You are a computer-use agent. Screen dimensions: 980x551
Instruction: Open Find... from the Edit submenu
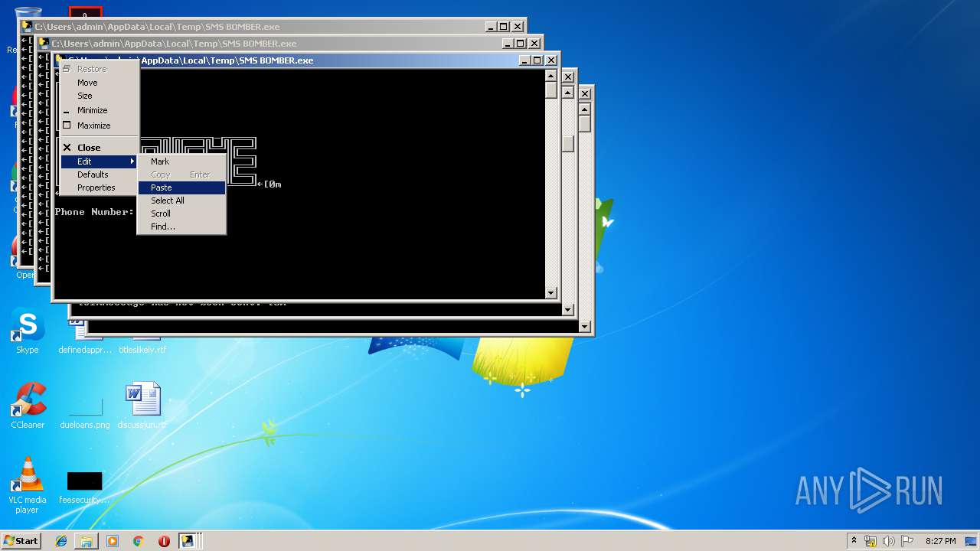coord(181,227)
